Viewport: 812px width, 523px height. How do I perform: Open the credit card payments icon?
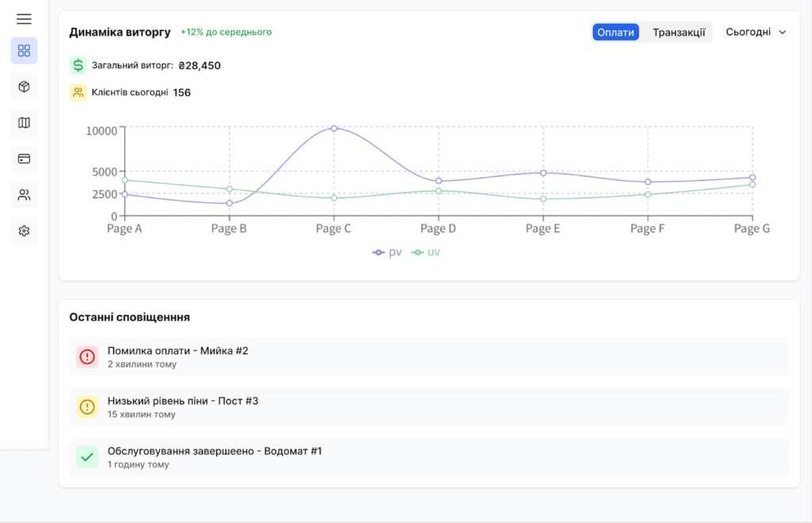click(24, 158)
